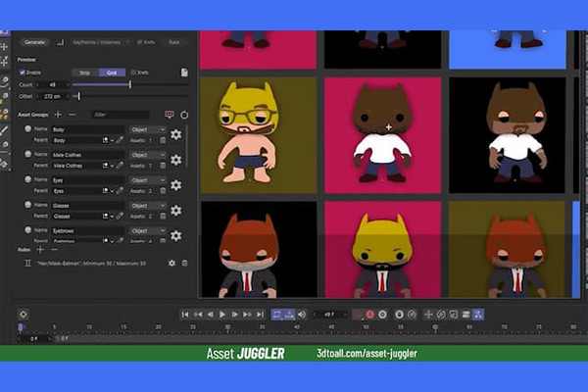This screenshot has width=588, height=392.
Task: Toggle the Eyebrows group enable circle
Action: (x=27, y=229)
